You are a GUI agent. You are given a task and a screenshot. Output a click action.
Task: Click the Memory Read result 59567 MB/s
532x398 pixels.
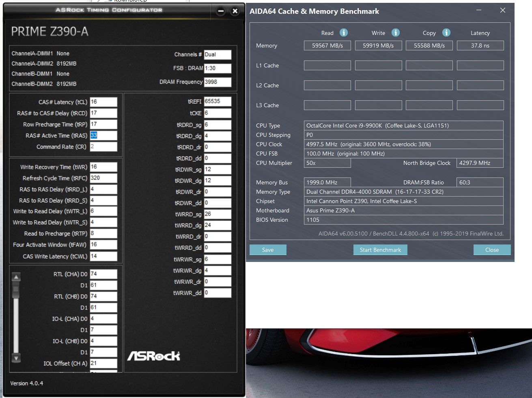(x=327, y=45)
